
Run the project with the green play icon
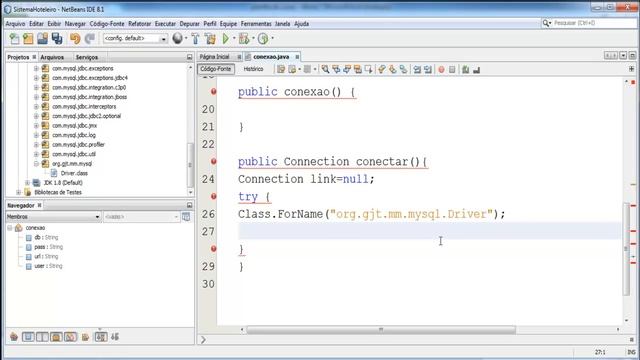point(226,39)
